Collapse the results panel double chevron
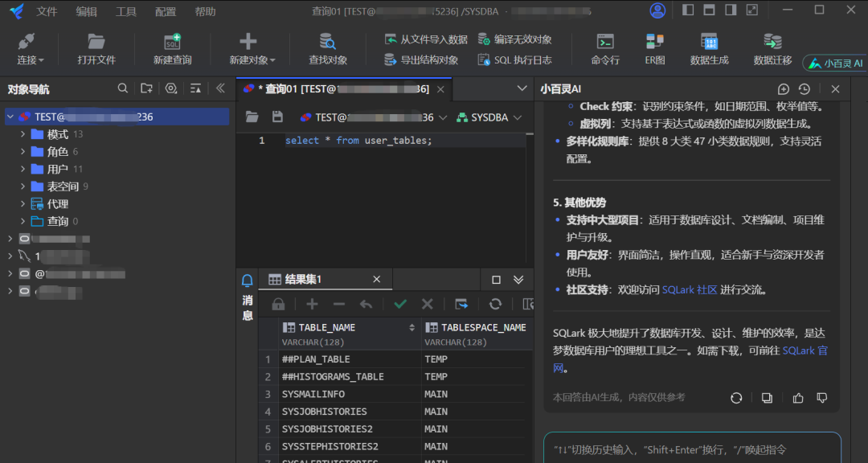The image size is (868, 463). pyautogui.click(x=518, y=280)
